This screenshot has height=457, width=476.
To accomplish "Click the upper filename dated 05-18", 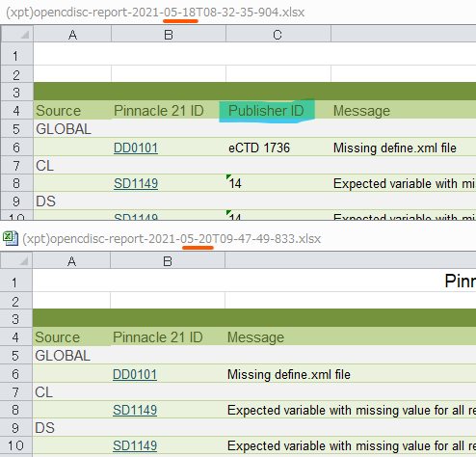I will 155,13.
